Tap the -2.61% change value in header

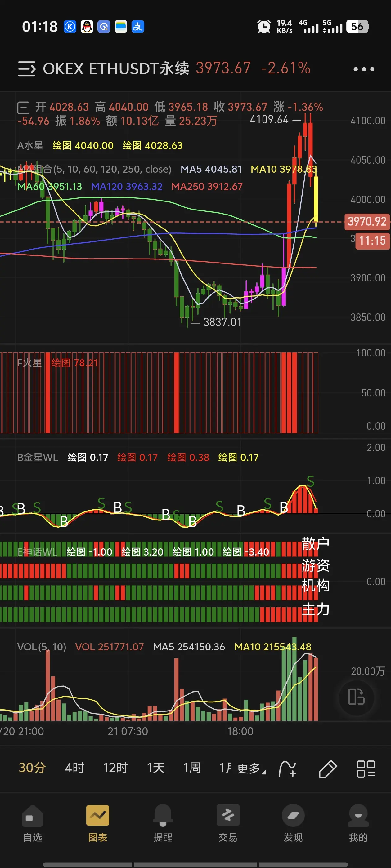[x=285, y=68]
